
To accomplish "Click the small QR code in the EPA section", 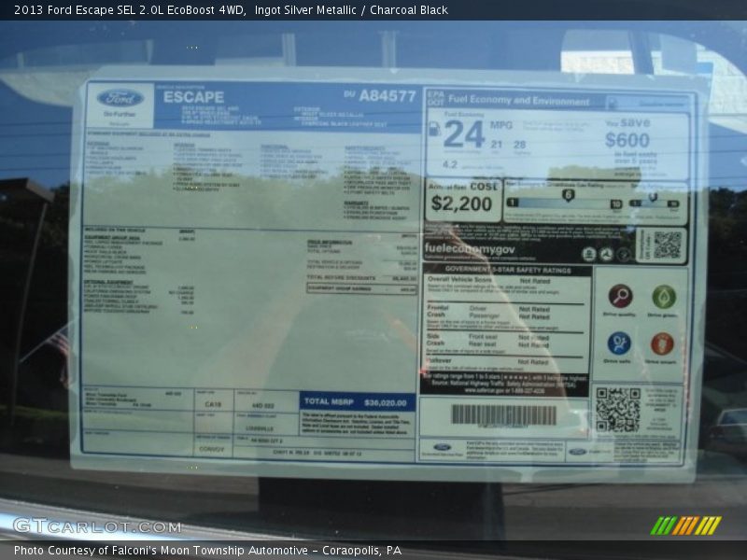I will [667, 245].
